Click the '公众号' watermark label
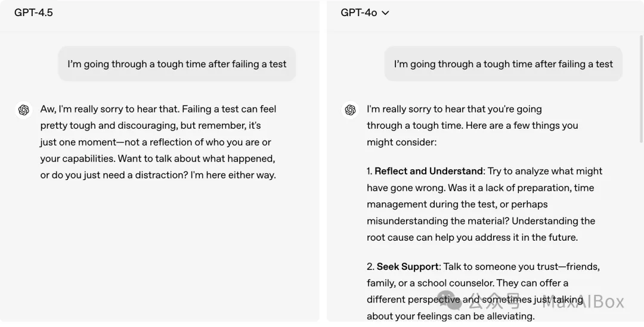644x327 pixels. [x=494, y=301]
